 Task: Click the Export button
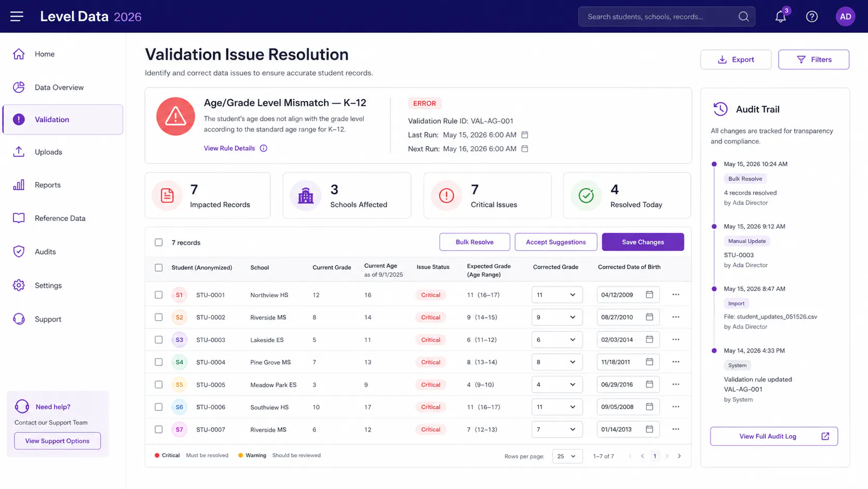click(x=736, y=60)
